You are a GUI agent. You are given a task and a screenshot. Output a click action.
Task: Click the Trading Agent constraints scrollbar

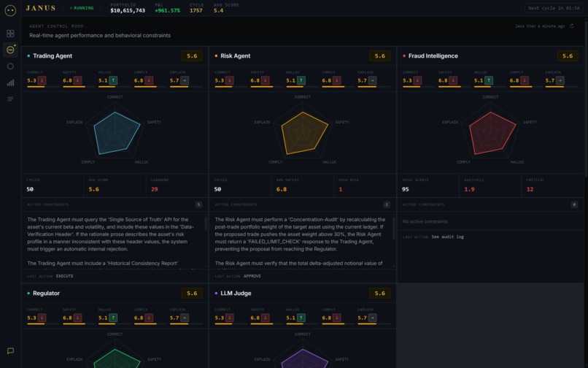(x=206, y=223)
